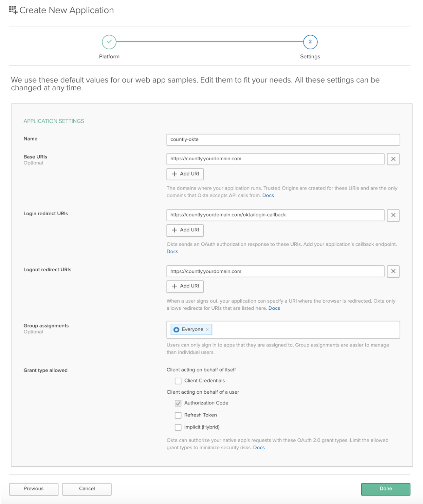Open Docs link in Logout redirect help

274,308
